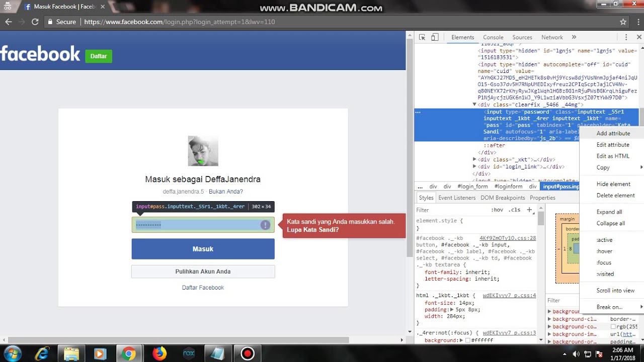Click the Facebook logo
This screenshot has height=362, width=644.
tap(40, 53)
